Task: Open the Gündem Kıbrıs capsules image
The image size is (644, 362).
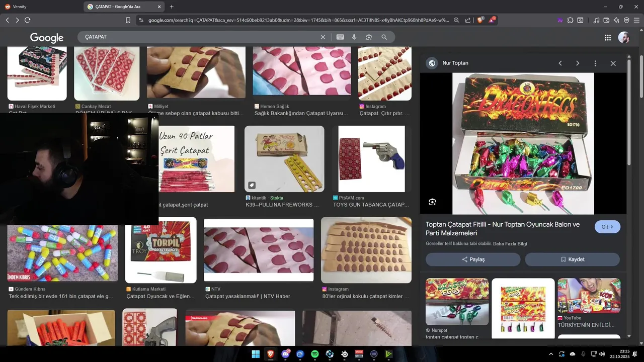Action: (62, 253)
